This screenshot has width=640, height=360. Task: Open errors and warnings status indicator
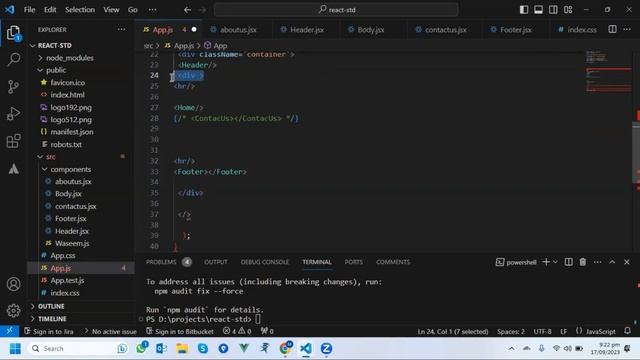[x=237, y=331]
